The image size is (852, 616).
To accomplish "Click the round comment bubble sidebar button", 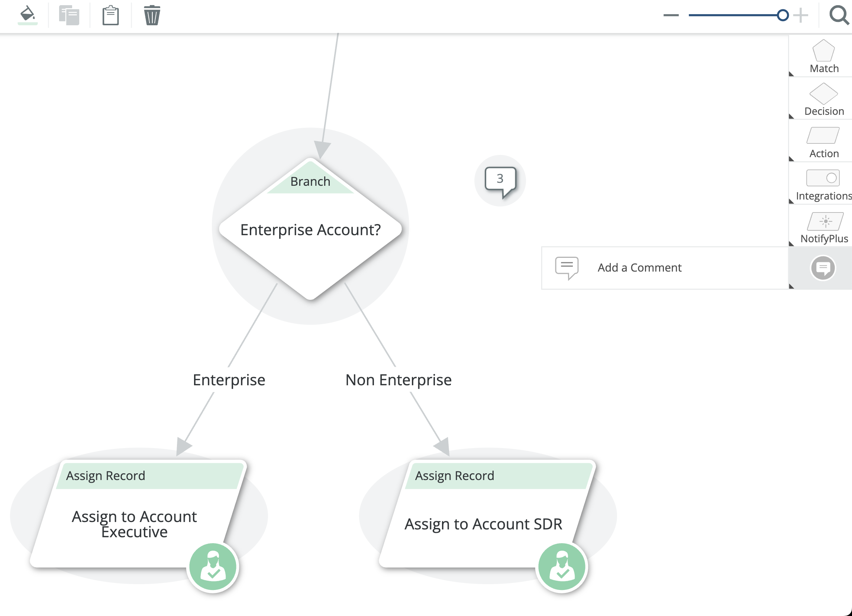I will (823, 268).
